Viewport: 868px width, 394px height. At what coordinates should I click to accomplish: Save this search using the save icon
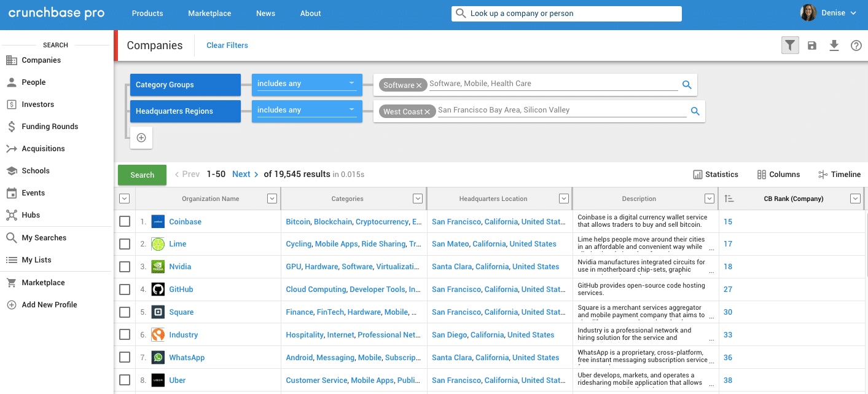tap(812, 45)
